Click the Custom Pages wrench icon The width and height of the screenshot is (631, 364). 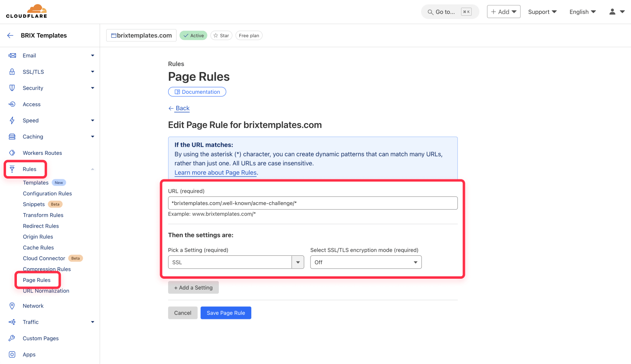click(12, 338)
